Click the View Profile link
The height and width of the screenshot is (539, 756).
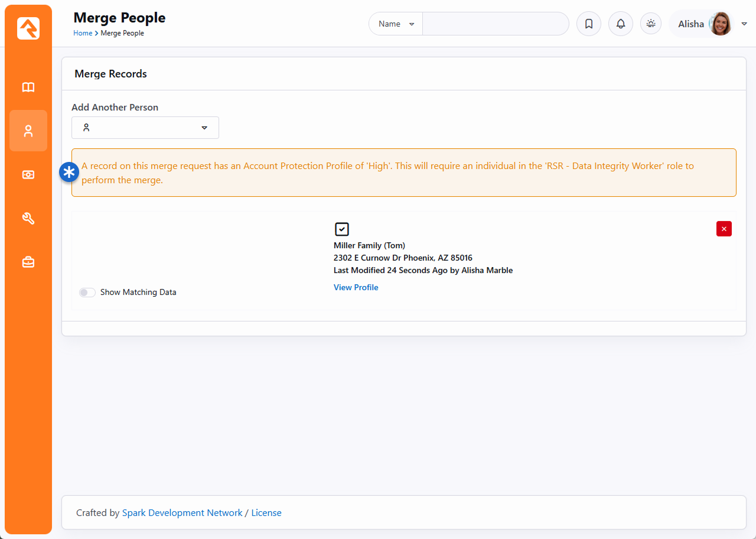click(x=356, y=288)
